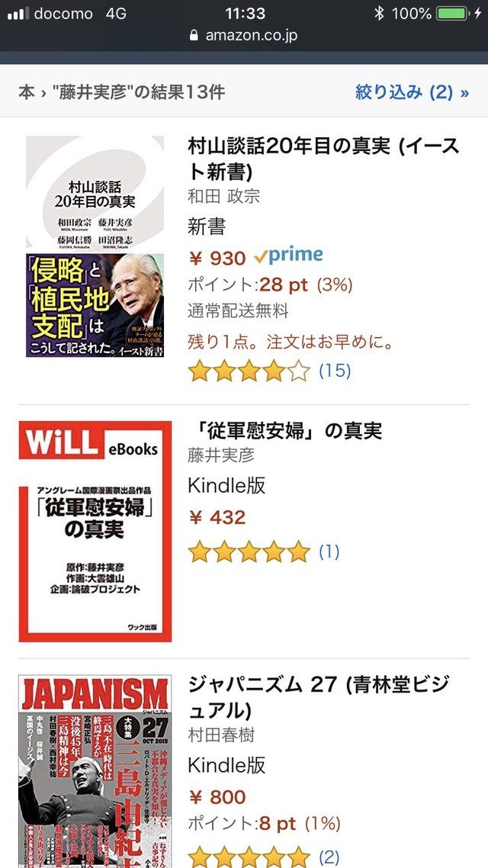This screenshot has width=488, height=868.
Task: Select the ¥432 Kindle price
Action: 217,518
